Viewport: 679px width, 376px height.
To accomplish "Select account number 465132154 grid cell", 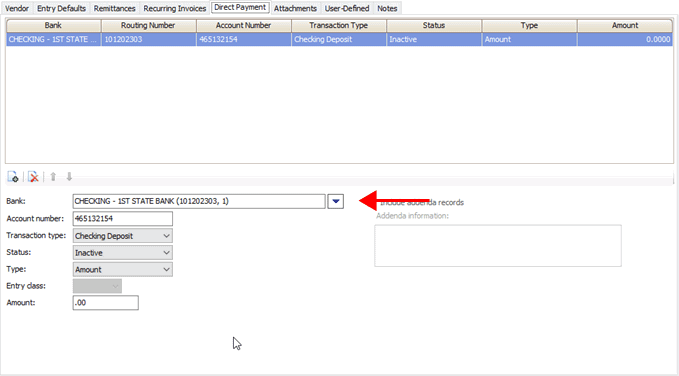I will [x=244, y=39].
